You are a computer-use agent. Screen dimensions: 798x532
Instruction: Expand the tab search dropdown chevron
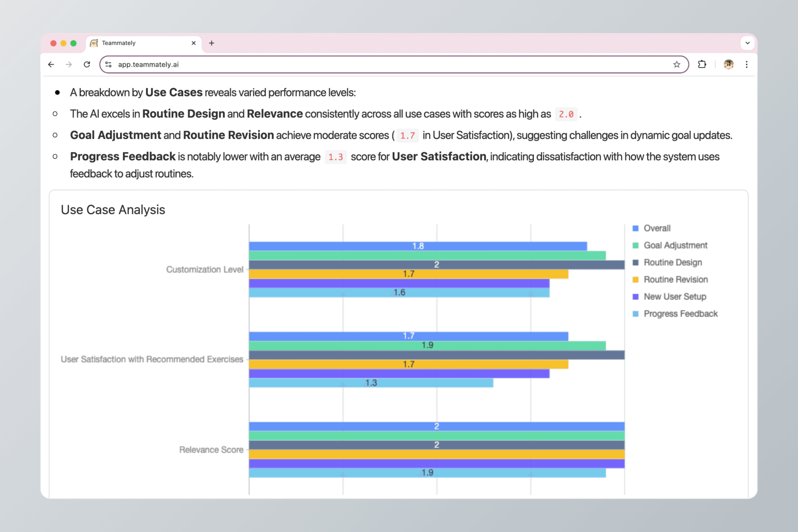747,43
